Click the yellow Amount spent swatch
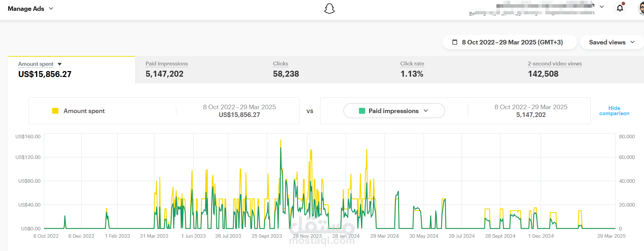The height and width of the screenshot is (251, 644). (x=55, y=111)
